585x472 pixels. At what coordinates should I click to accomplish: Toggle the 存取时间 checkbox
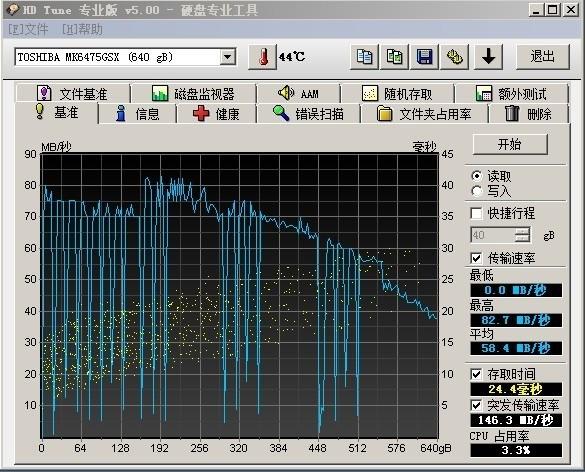point(476,374)
